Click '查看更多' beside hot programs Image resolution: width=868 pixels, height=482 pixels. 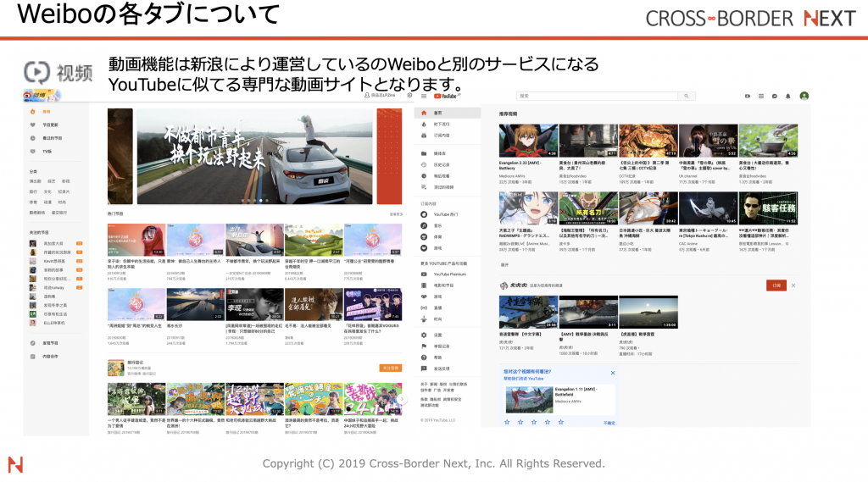(x=396, y=214)
